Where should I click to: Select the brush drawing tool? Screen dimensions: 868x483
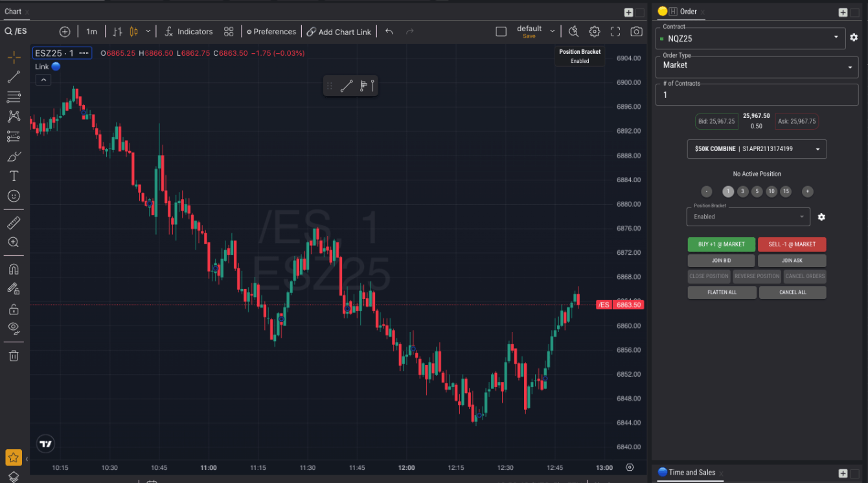(x=14, y=156)
